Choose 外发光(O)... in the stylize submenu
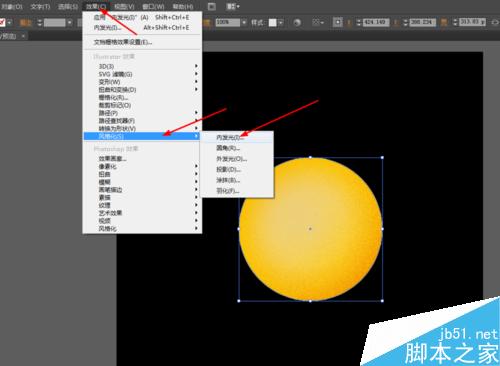The height and width of the screenshot is (366, 500). point(237,159)
